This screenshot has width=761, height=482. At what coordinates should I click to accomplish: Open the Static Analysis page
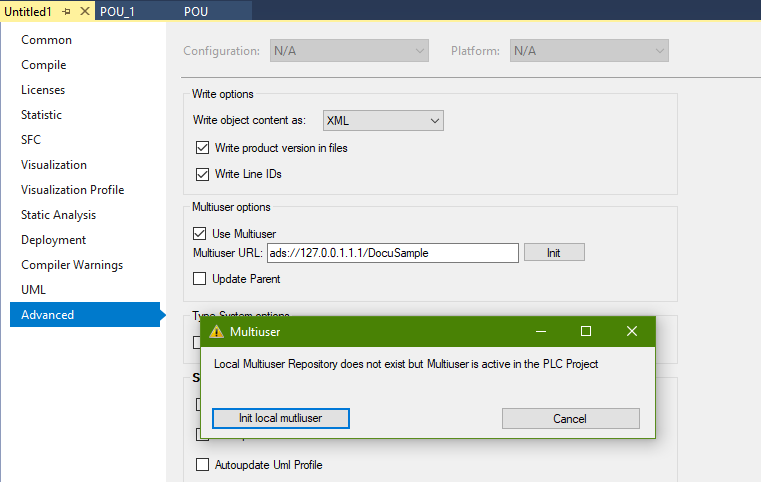click(58, 215)
